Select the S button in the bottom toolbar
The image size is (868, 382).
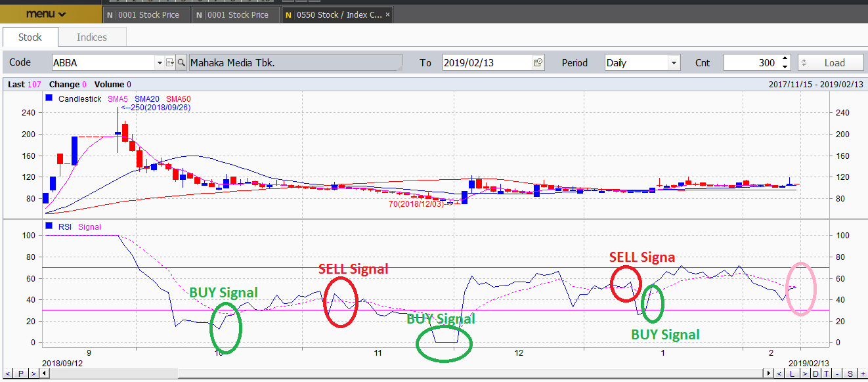[x=850, y=374]
